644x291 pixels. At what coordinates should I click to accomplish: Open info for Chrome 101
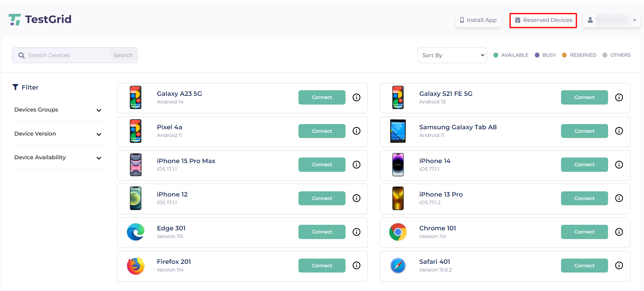[619, 232]
